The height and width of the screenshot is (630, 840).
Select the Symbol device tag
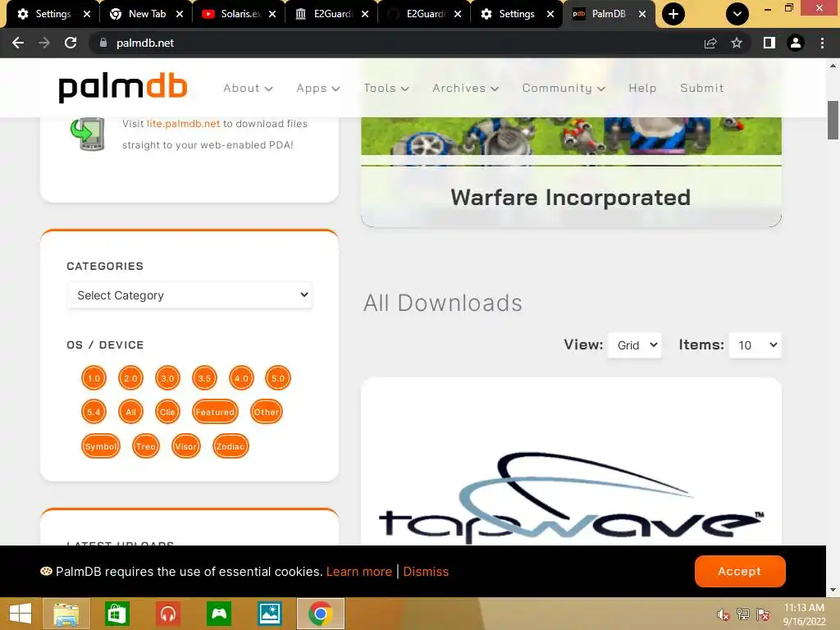click(101, 446)
